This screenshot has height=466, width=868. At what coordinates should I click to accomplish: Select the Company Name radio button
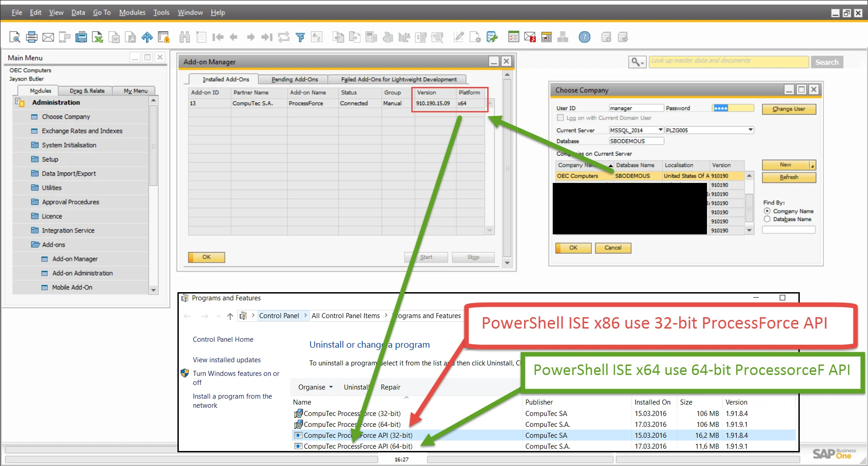point(767,211)
